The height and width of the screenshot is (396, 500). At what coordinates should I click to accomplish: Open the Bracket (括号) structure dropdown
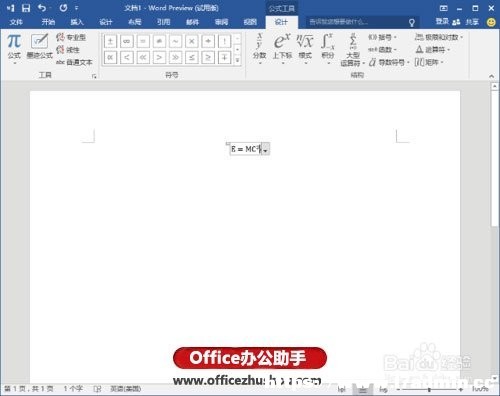(x=382, y=37)
